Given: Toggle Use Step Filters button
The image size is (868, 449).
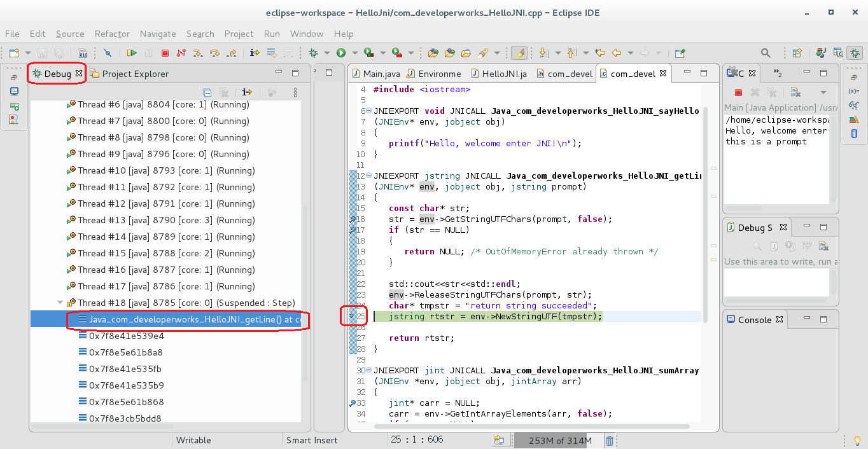Looking at the screenshot, I should (x=288, y=53).
